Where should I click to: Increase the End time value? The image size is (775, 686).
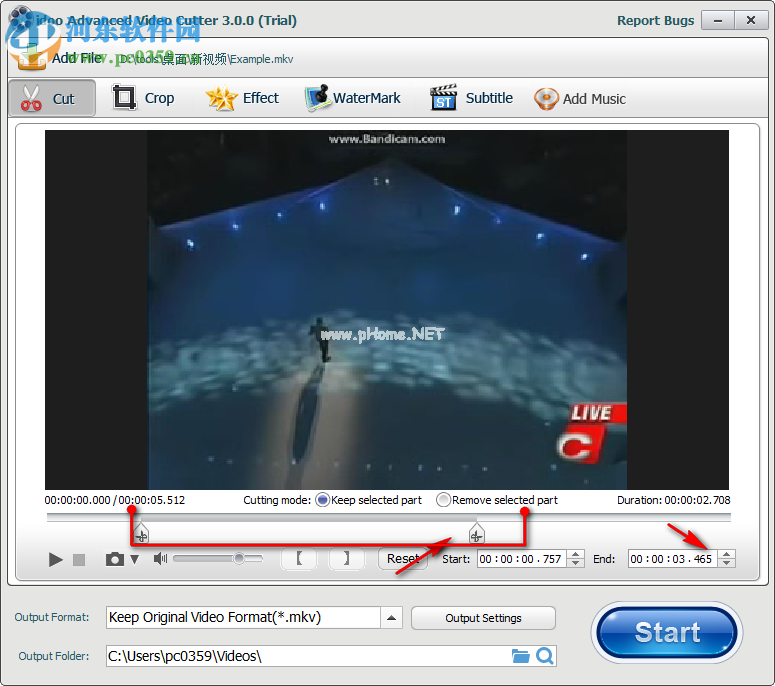(727, 554)
